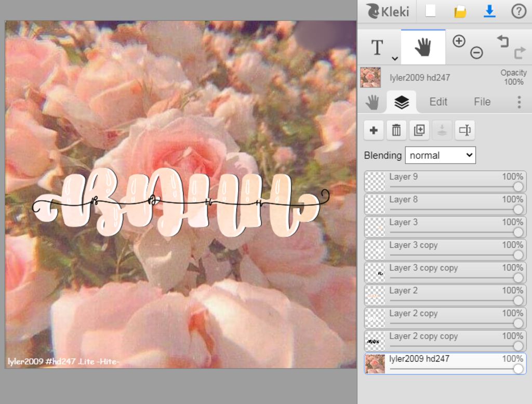Select the Layer 2 copy row
This screenshot has height=404, width=532.
tap(445, 318)
